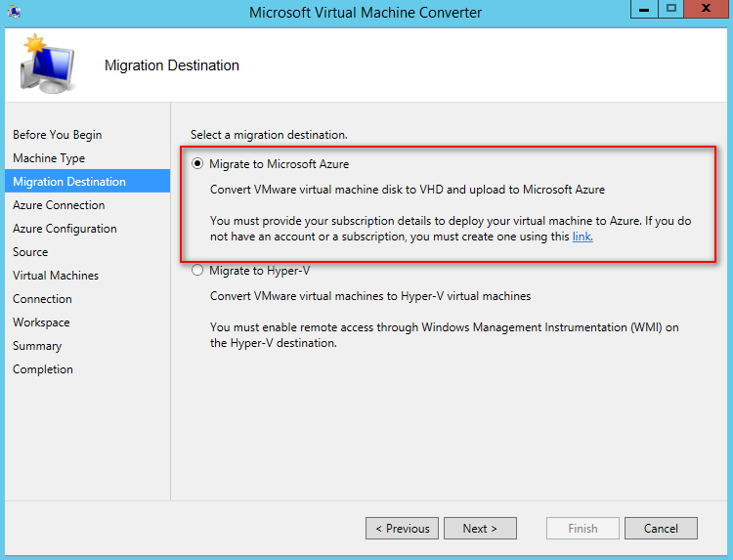Close the Virtual Machine Converter window
This screenshot has width=733, height=560.
(x=706, y=9)
